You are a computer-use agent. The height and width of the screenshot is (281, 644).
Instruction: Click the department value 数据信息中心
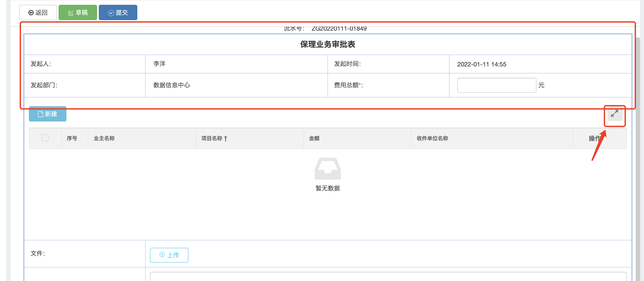(x=172, y=85)
